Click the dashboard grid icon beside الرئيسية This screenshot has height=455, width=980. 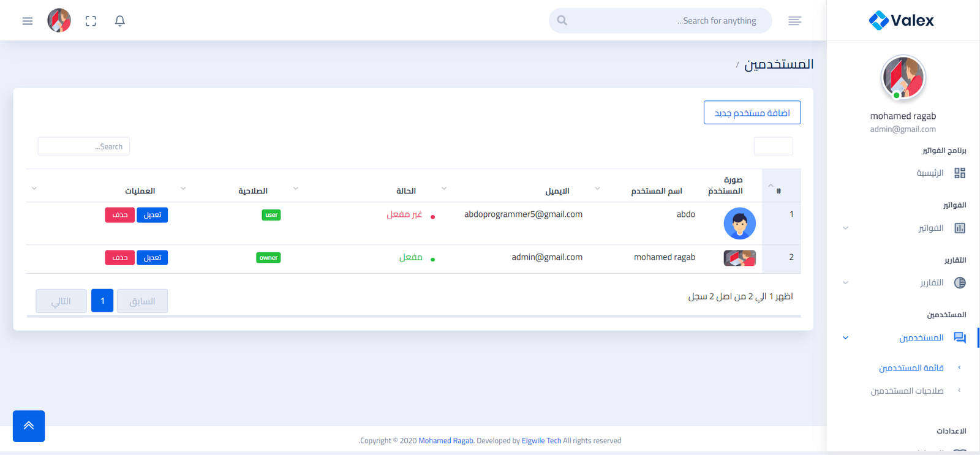point(960,173)
